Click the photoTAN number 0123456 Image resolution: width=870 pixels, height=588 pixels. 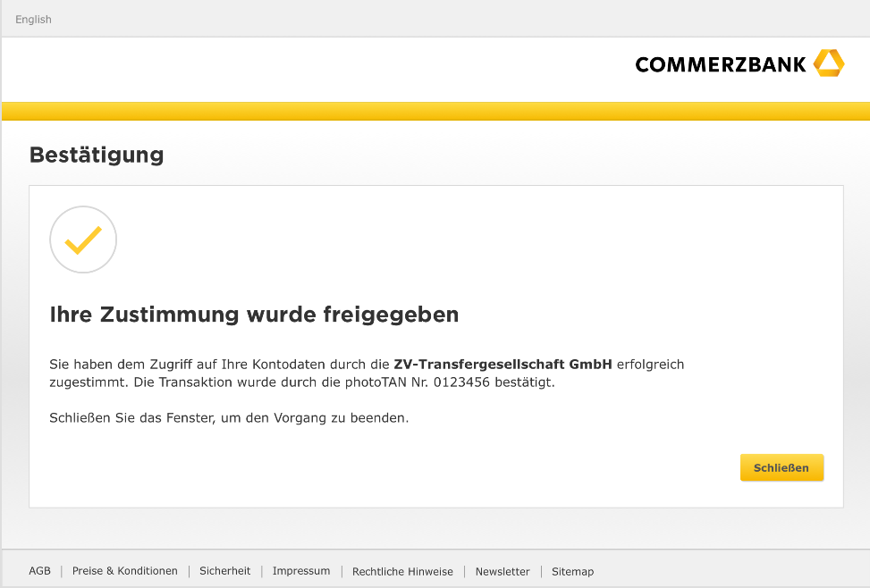[461, 382]
